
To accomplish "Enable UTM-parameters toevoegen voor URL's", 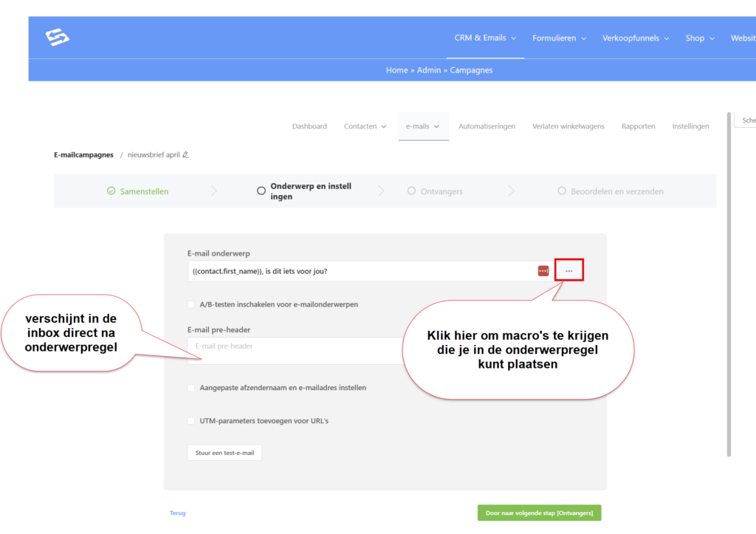I will [191, 421].
